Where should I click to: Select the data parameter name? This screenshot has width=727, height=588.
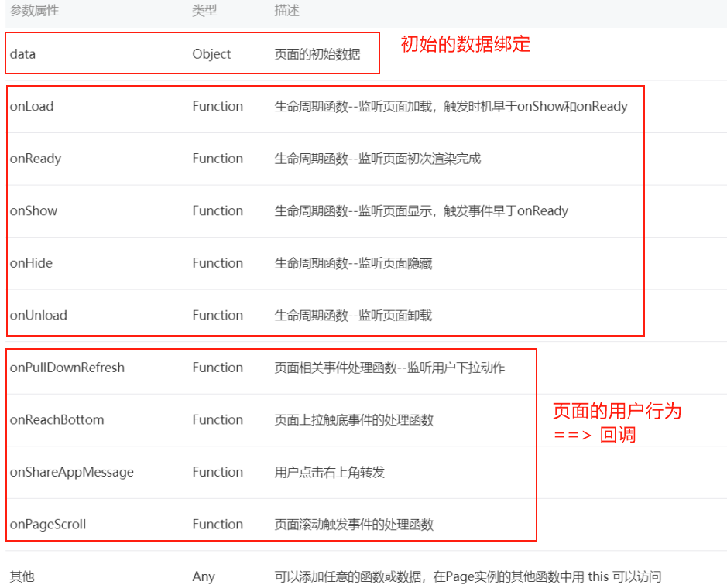pos(22,54)
